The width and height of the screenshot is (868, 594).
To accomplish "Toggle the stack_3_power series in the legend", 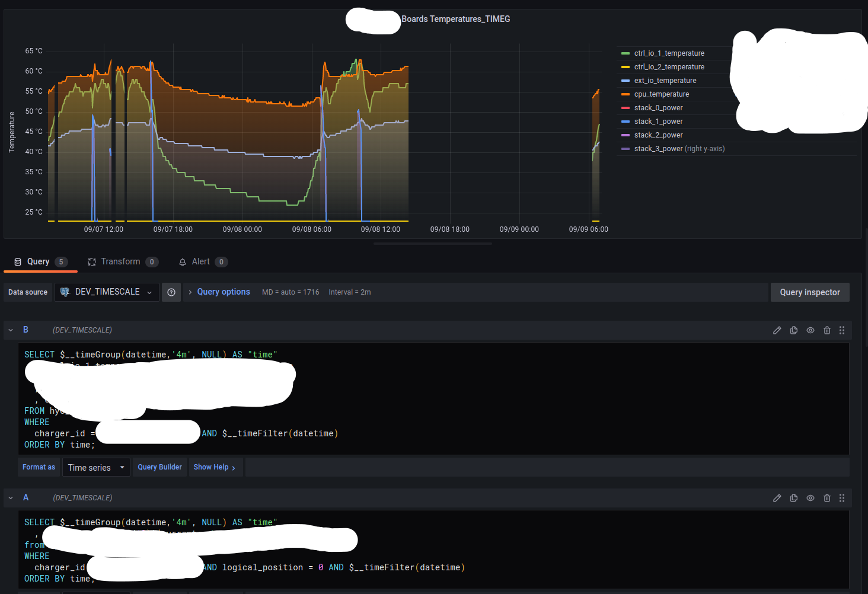I will point(658,148).
